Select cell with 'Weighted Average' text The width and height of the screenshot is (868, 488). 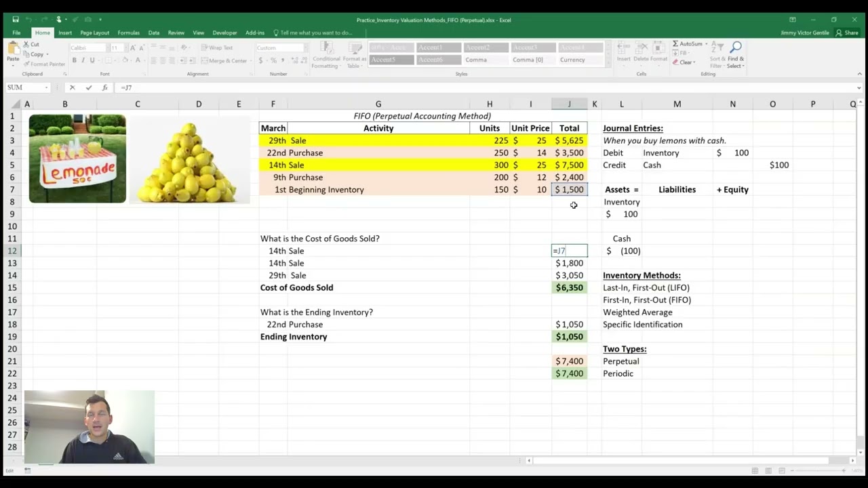pos(637,312)
